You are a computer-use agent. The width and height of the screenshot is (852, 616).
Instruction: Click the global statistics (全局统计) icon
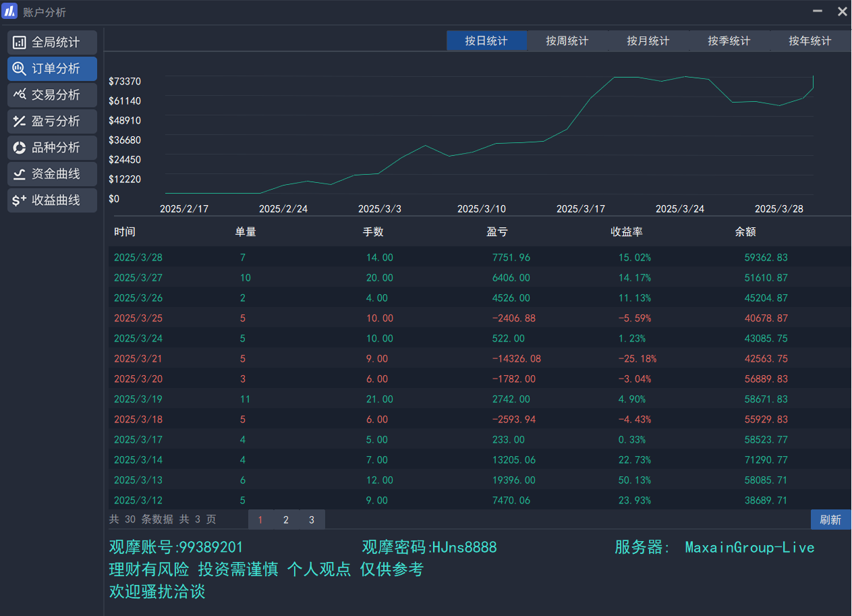point(20,43)
